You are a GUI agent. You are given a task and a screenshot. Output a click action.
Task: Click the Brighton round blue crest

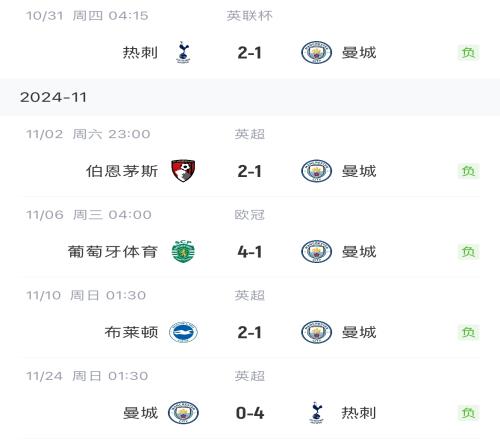tap(183, 332)
